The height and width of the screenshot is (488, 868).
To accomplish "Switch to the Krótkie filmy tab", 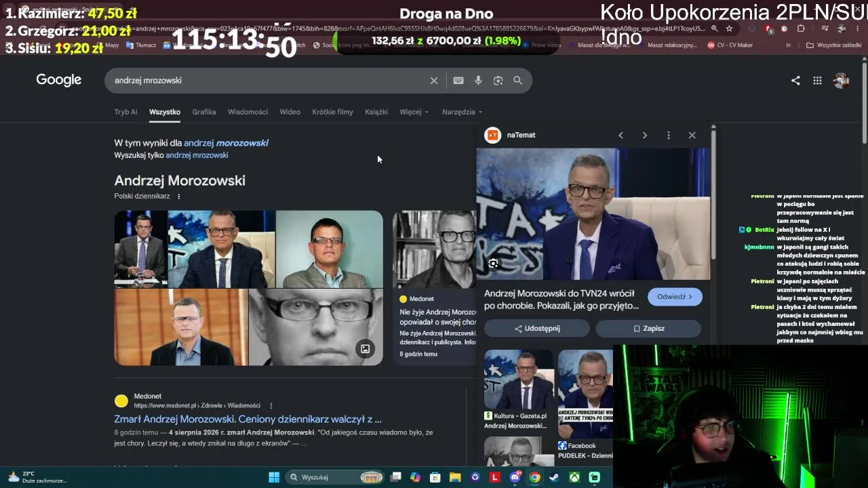I will coord(332,112).
